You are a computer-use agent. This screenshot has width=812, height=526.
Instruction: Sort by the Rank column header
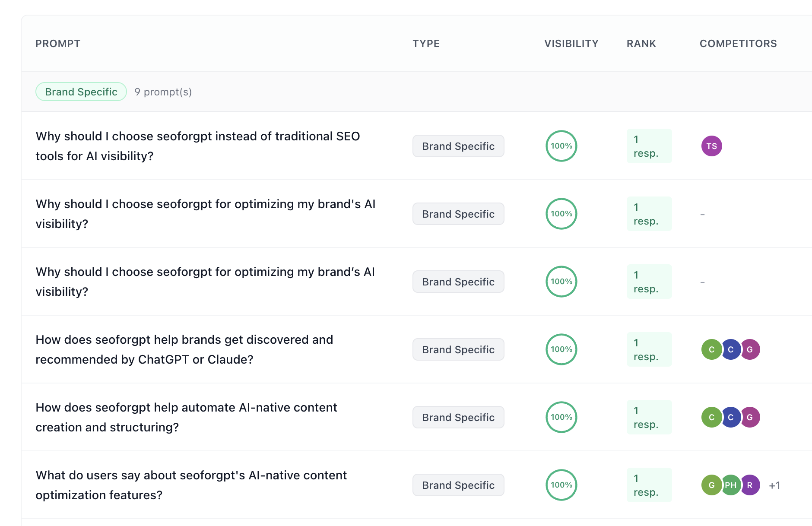click(641, 44)
